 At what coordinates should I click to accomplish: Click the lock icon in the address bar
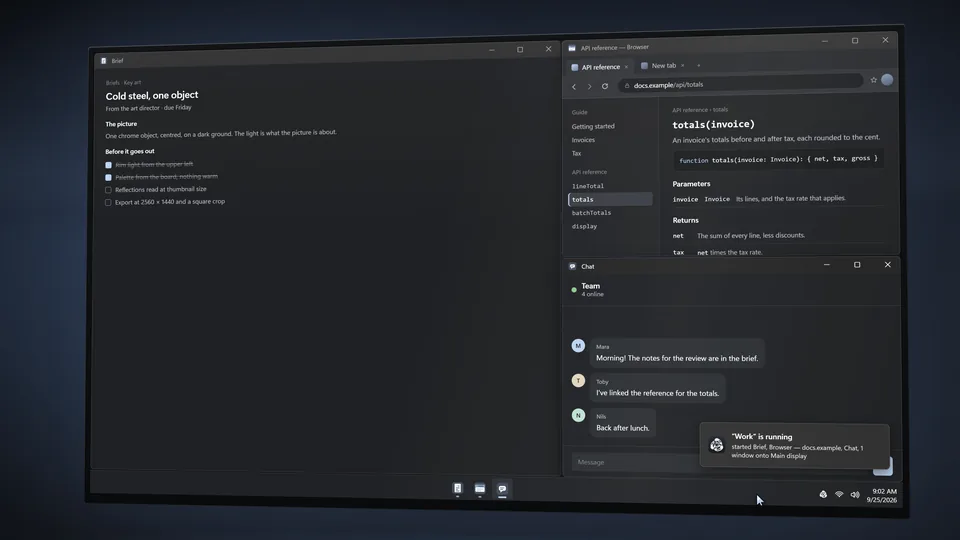pyautogui.click(x=626, y=86)
